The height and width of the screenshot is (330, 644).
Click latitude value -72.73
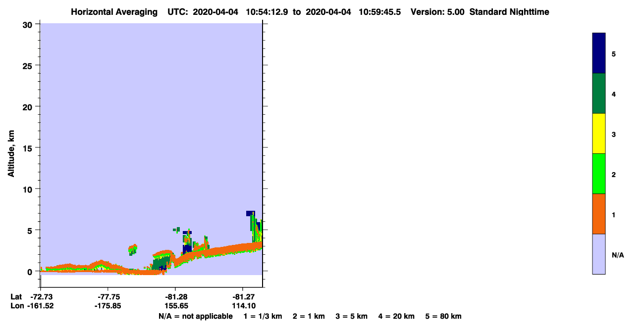[42, 297]
